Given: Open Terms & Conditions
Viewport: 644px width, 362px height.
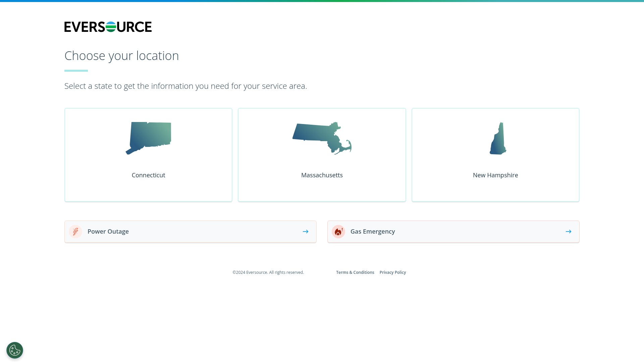Looking at the screenshot, I should point(355,273).
